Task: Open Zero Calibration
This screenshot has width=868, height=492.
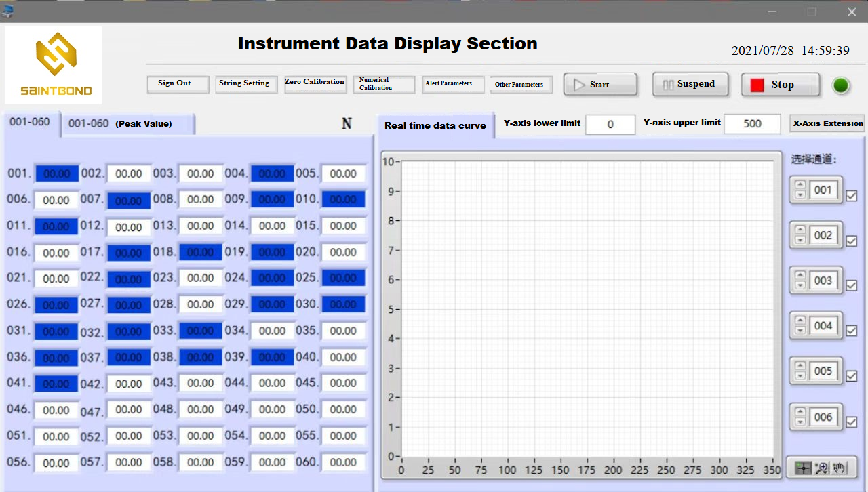Action: (315, 83)
